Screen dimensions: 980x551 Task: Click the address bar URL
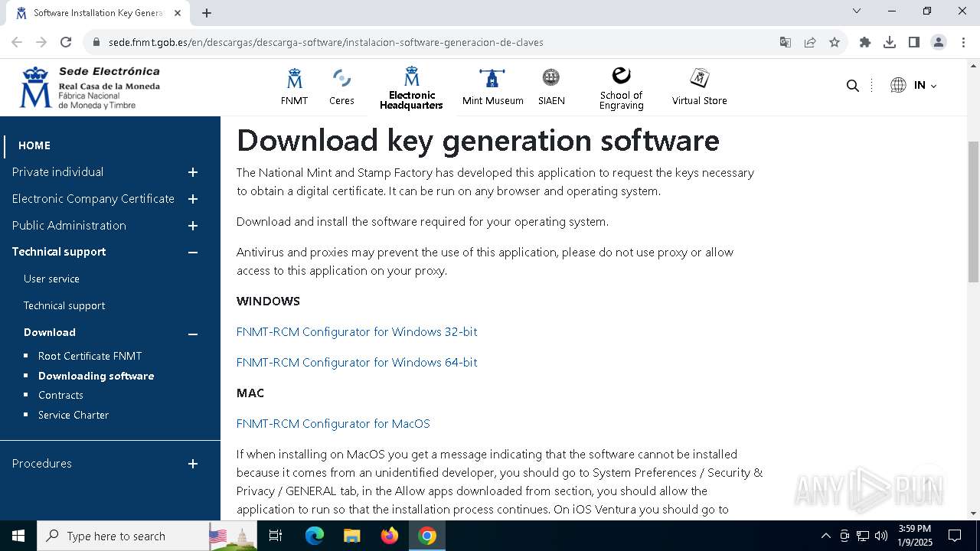pyautogui.click(x=326, y=42)
